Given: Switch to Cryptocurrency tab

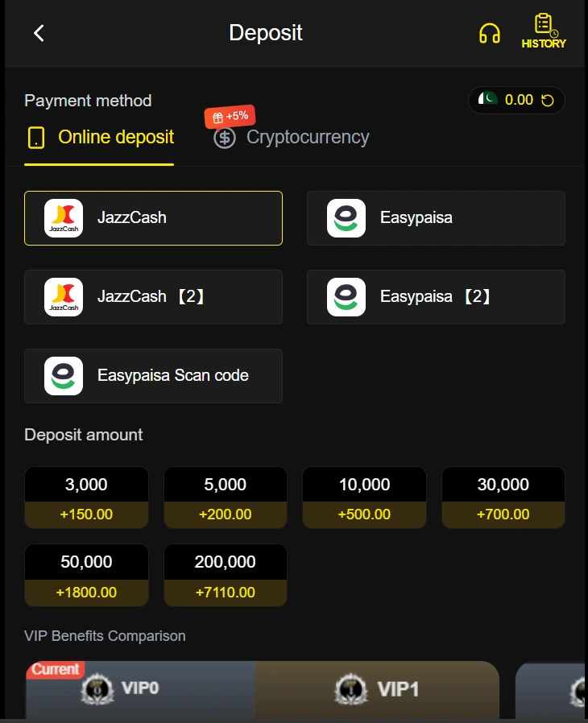Looking at the screenshot, I should pos(291,138).
